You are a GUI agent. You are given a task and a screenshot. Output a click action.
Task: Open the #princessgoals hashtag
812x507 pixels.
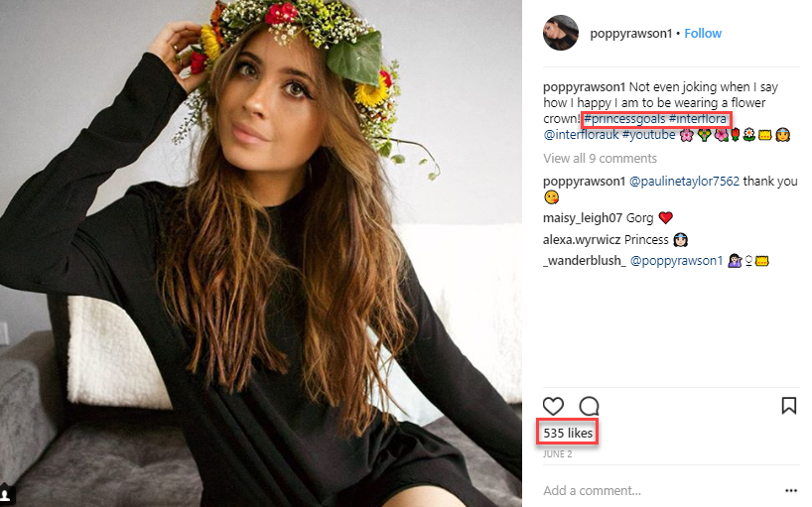624,120
